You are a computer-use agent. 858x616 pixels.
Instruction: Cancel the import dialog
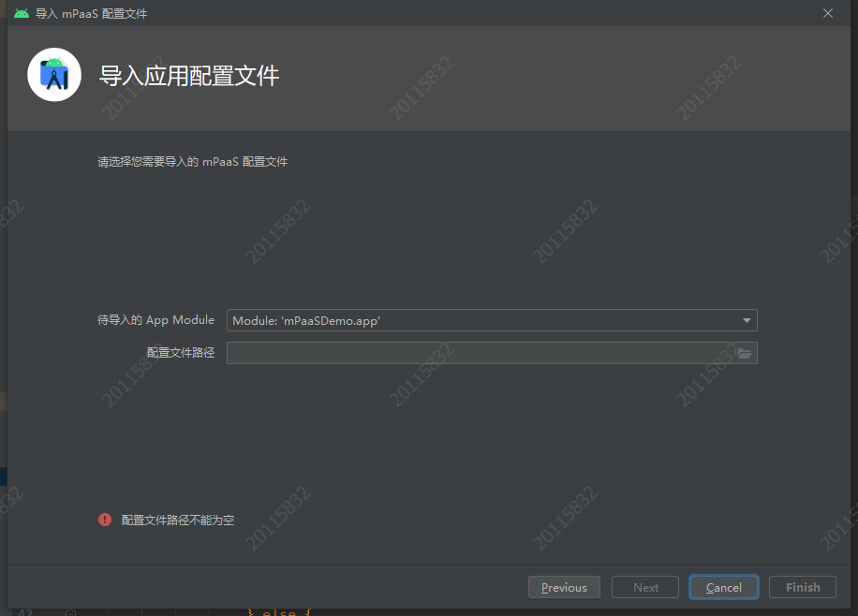pos(723,587)
